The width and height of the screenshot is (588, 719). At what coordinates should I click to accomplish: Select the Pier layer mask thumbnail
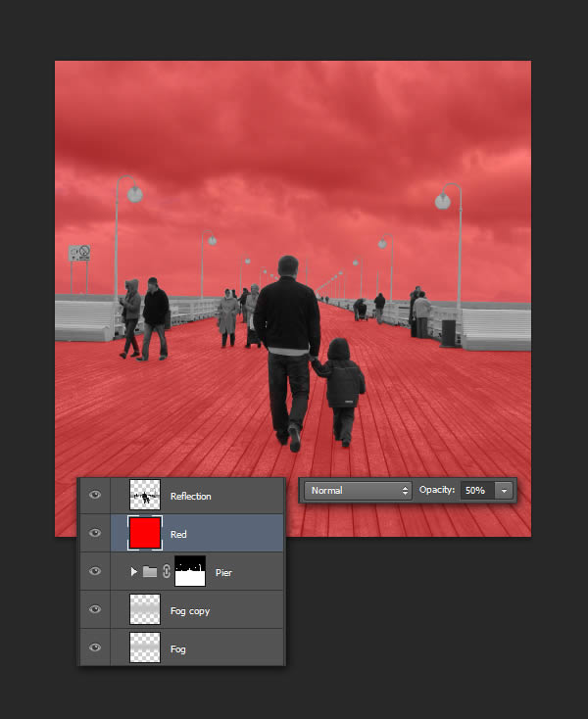[x=189, y=571]
